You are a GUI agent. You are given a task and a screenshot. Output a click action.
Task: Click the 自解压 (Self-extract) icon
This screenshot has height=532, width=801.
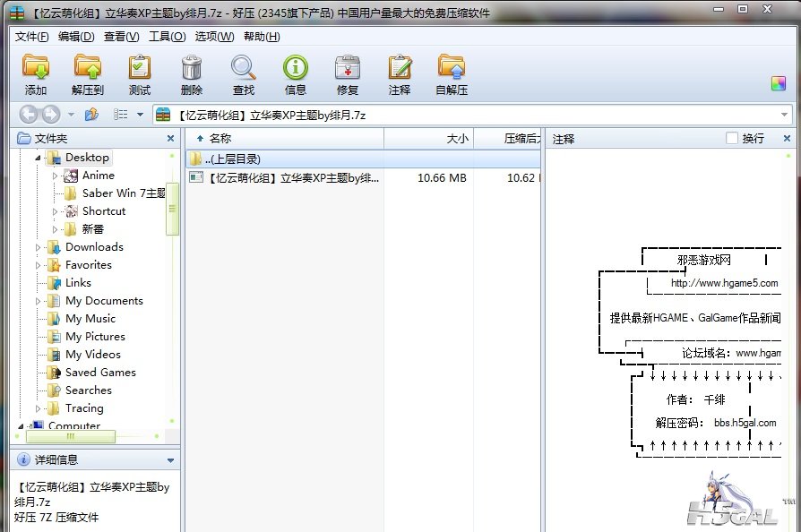click(x=452, y=69)
